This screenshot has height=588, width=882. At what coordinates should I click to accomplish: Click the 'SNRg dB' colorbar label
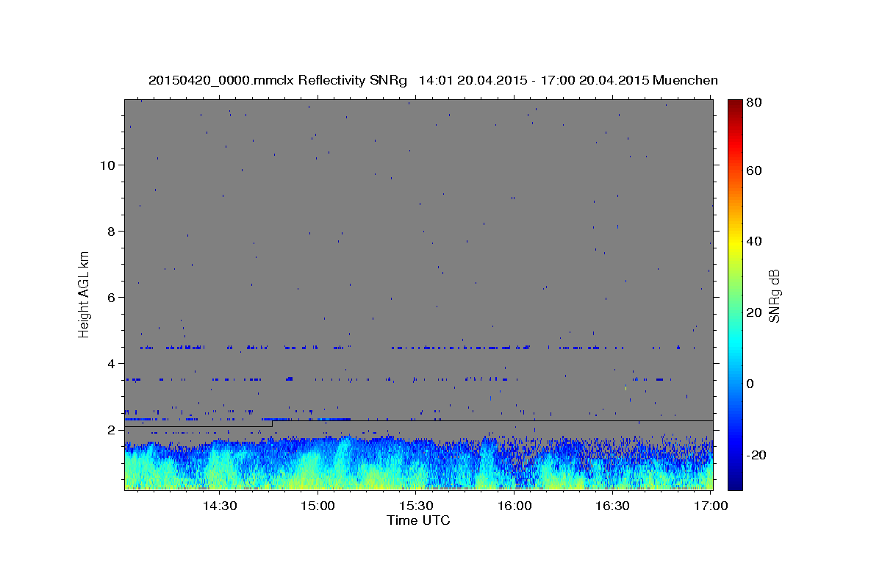click(774, 295)
